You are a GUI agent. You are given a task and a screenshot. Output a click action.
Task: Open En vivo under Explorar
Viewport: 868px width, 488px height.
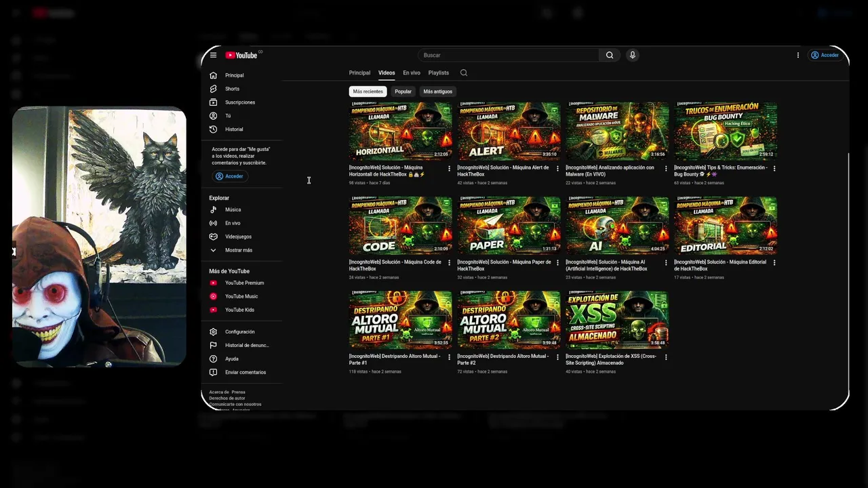[x=241, y=223]
